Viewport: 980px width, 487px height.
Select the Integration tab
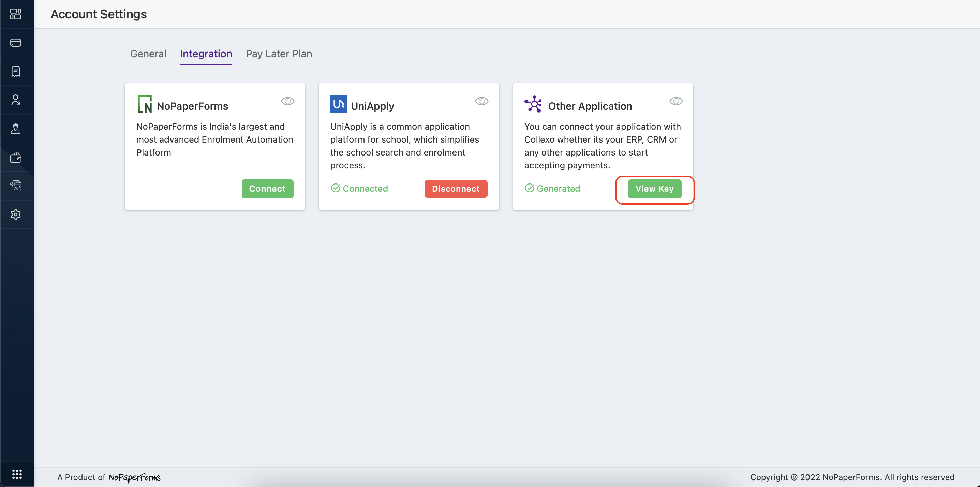(x=206, y=54)
